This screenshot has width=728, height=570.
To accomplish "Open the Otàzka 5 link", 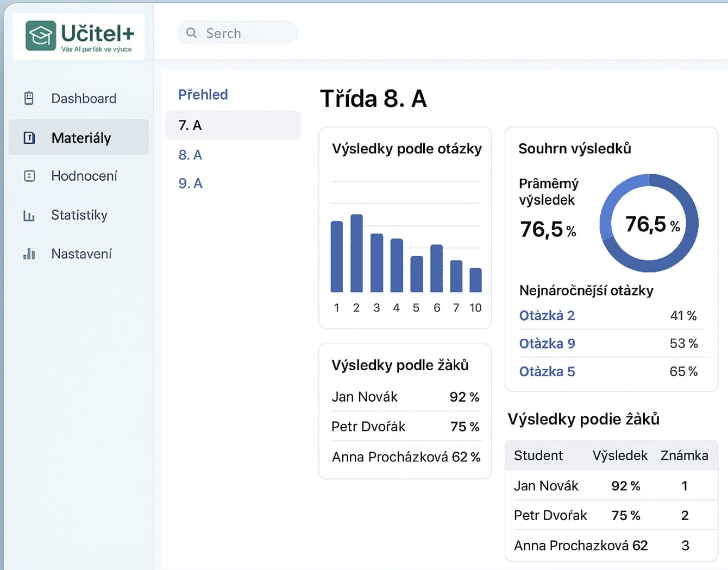I will point(547,372).
